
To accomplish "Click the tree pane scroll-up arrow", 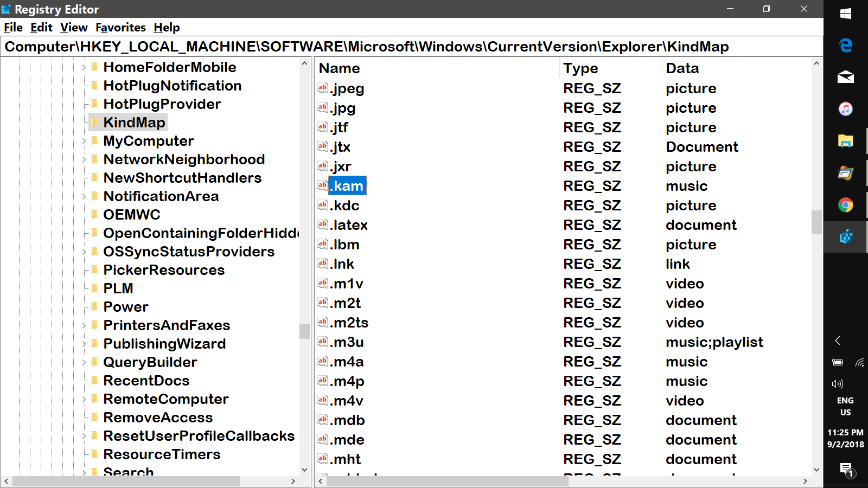I will click(x=304, y=64).
